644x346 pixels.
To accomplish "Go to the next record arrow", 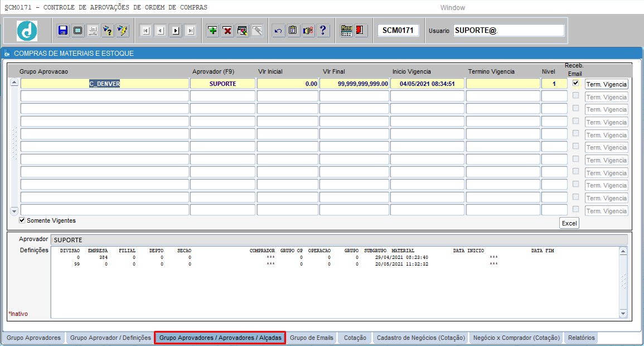I will (176, 30).
